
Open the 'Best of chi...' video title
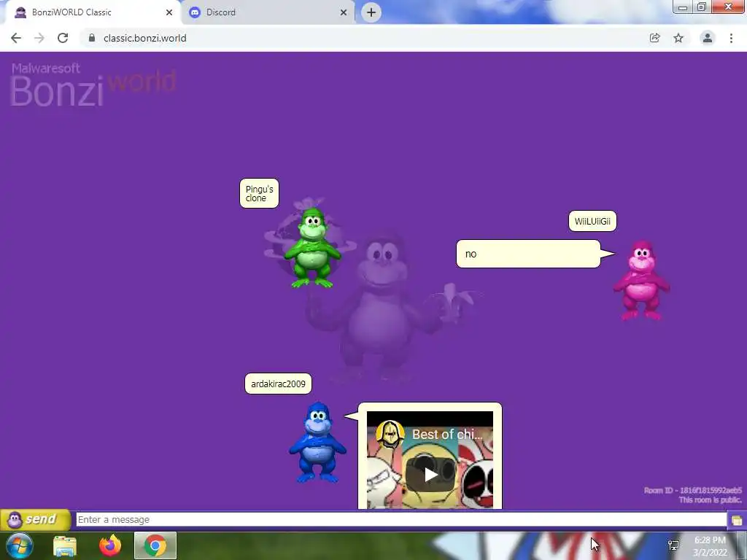[x=447, y=435]
